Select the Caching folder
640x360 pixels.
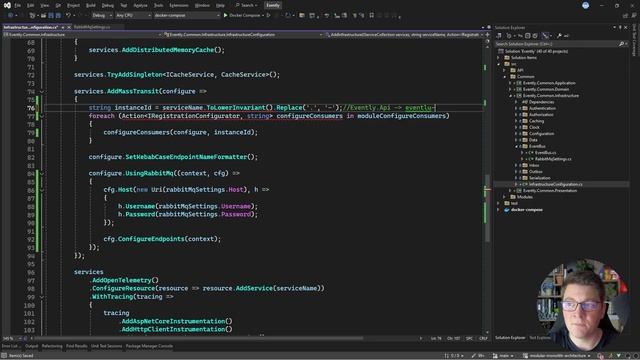click(x=536, y=121)
